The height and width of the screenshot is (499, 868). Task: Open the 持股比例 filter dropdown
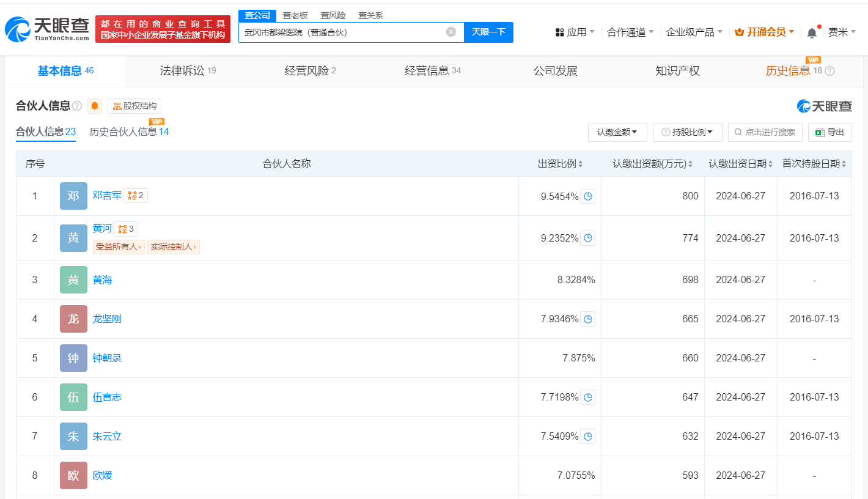click(x=688, y=132)
